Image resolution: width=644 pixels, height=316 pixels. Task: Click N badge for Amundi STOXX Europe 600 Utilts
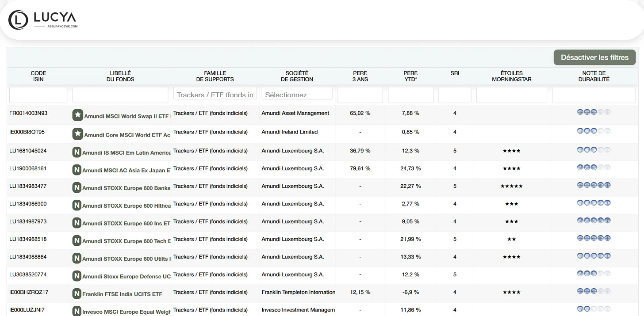pos(77,258)
